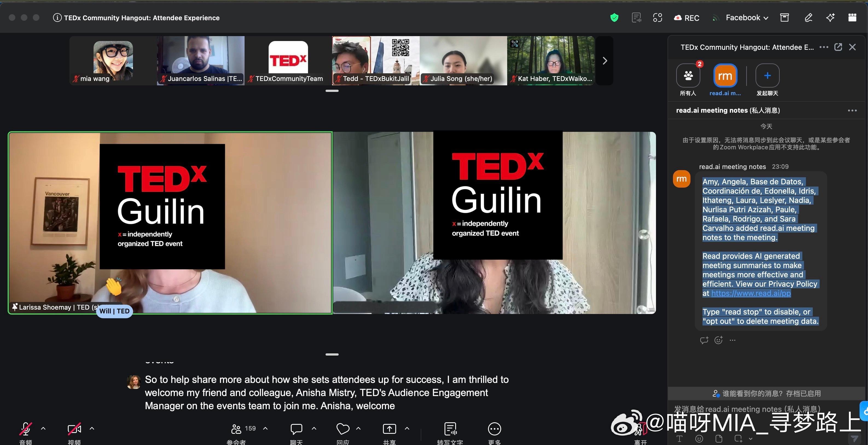The width and height of the screenshot is (868, 445).
Task: Unmute the microphone with 音频 button
Action: pos(26,433)
